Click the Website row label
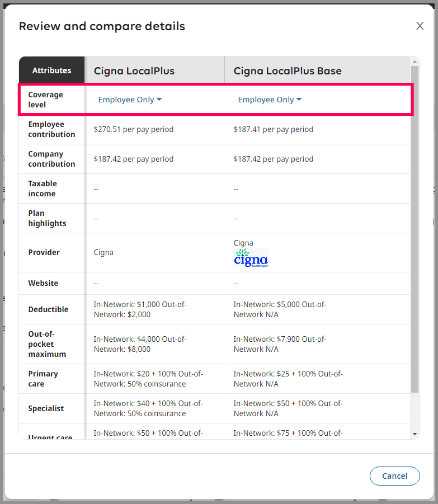438x504 pixels. (43, 283)
